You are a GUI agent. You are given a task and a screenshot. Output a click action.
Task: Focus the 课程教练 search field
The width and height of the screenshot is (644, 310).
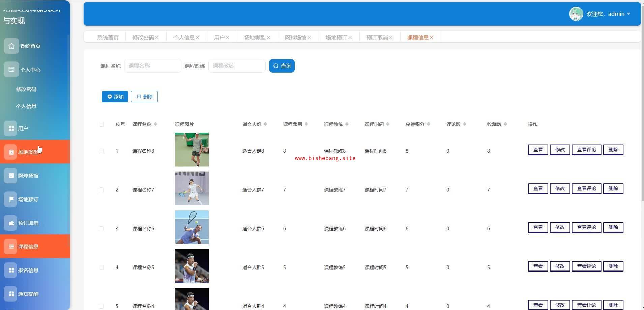click(x=237, y=66)
